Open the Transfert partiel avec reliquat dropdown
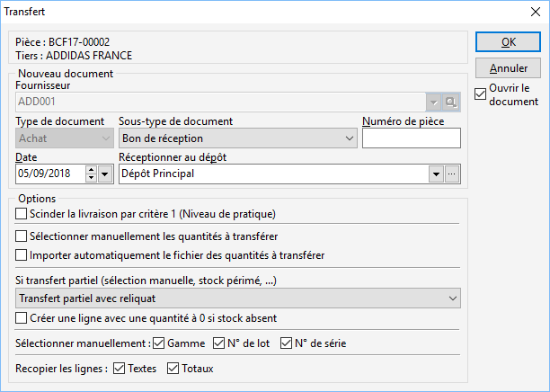 [x=238, y=298]
